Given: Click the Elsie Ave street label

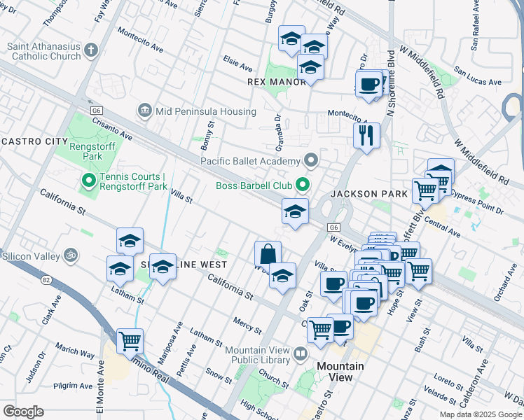Looking at the screenshot, I should (x=237, y=64).
